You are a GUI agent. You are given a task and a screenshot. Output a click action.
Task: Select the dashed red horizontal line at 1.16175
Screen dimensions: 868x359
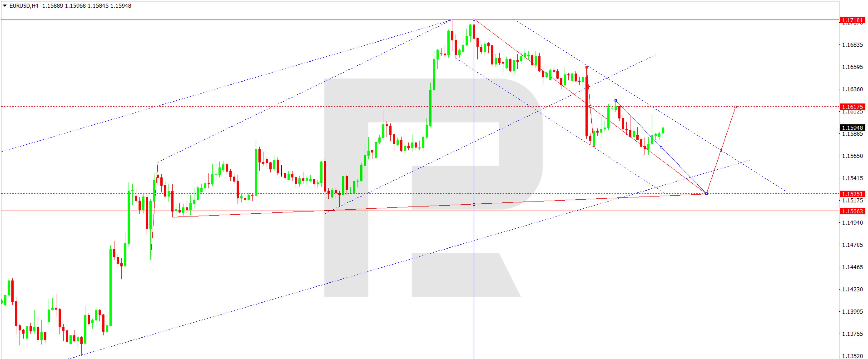click(420, 106)
